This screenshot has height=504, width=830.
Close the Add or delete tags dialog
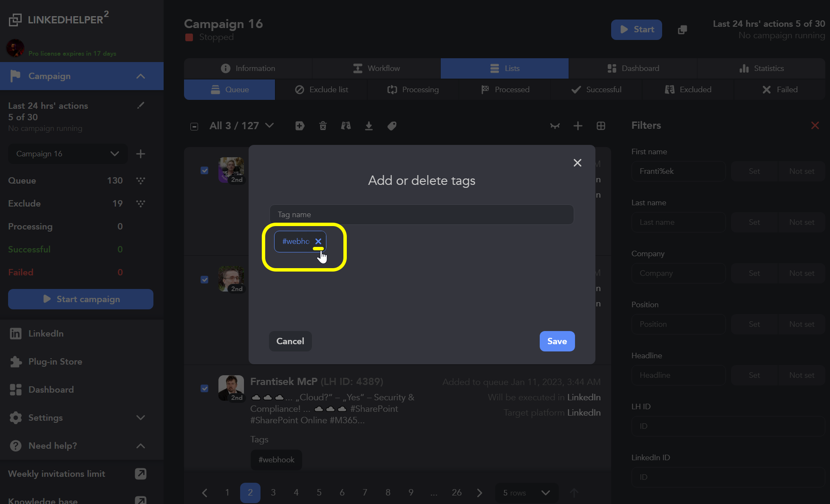coord(577,163)
